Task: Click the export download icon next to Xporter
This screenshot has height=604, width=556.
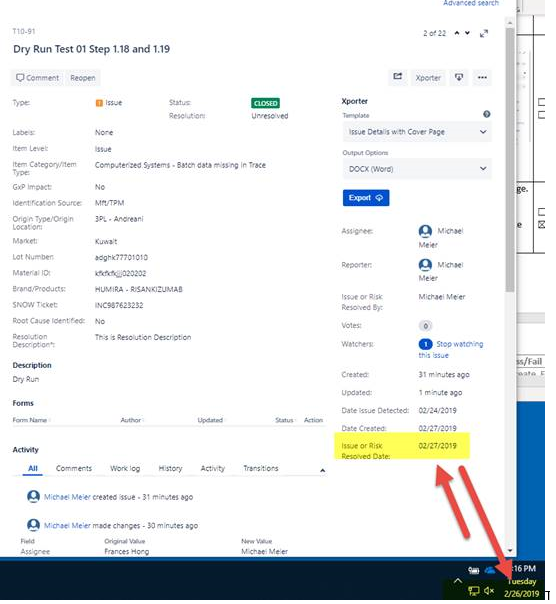Action: [459, 77]
